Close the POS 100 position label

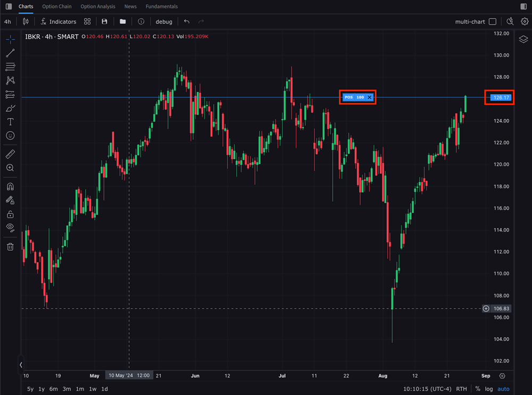[370, 97]
